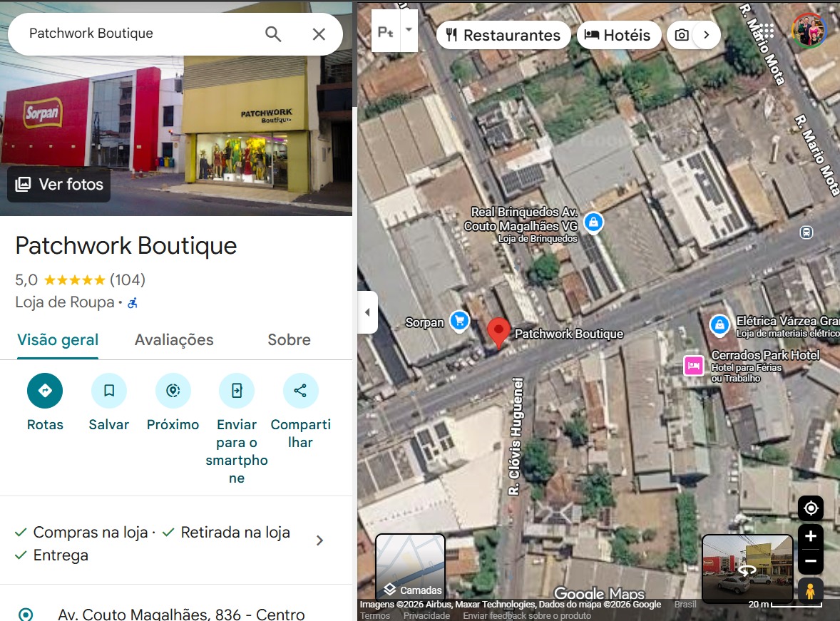Screen dimensions: 840x621
Task: Click the Sorpan map label
Action: click(x=424, y=322)
